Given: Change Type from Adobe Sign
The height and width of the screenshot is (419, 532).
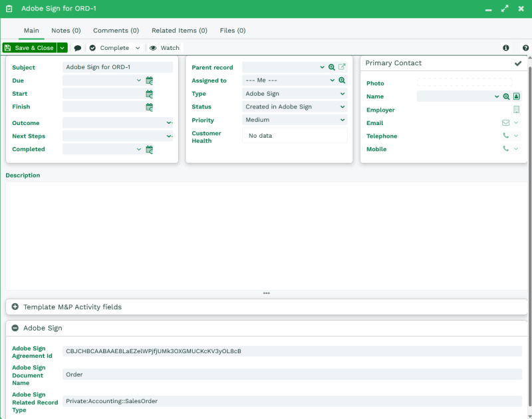Looking at the screenshot, I should tap(295, 94).
